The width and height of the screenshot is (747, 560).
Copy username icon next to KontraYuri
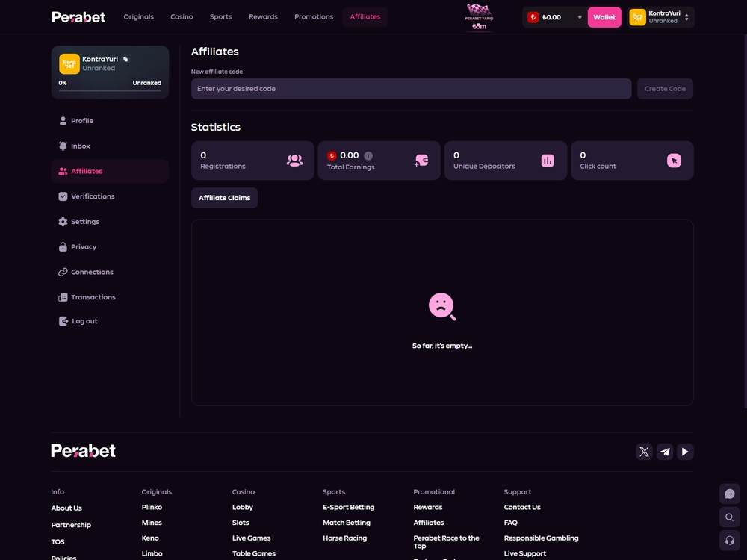[x=125, y=60]
